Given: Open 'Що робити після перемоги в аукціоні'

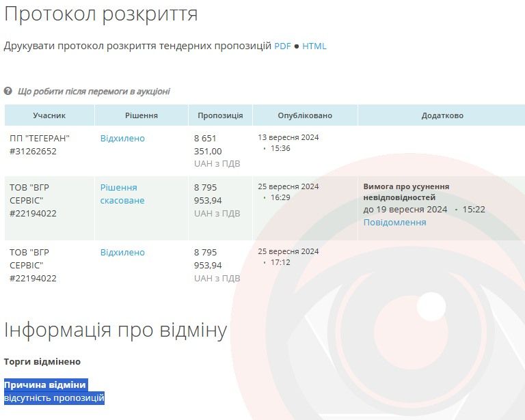Looking at the screenshot, I should tap(94, 92).
